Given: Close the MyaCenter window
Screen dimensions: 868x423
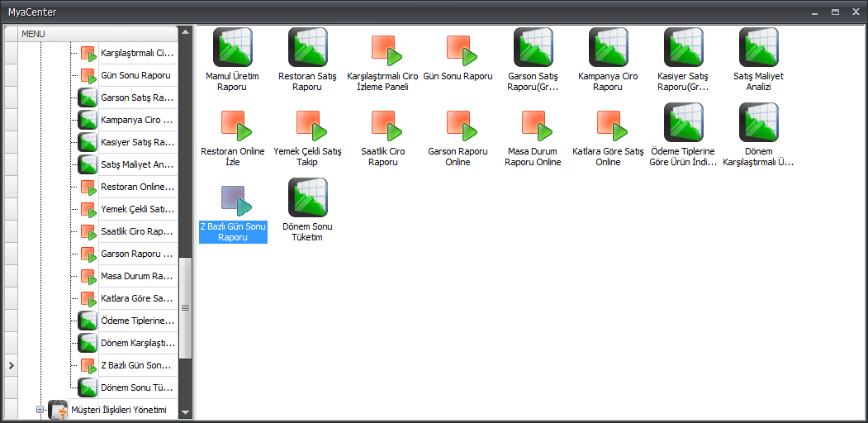Looking at the screenshot, I should tap(857, 12).
